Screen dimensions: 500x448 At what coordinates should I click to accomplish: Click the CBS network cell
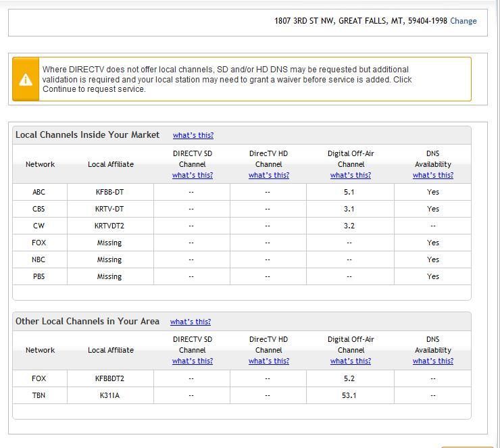(x=39, y=209)
